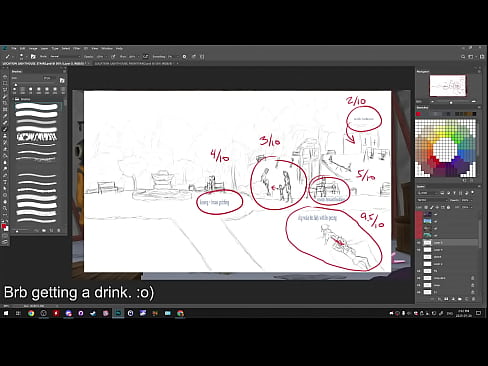Open the File menu
This screenshot has height=366, width=488.
coord(14,49)
